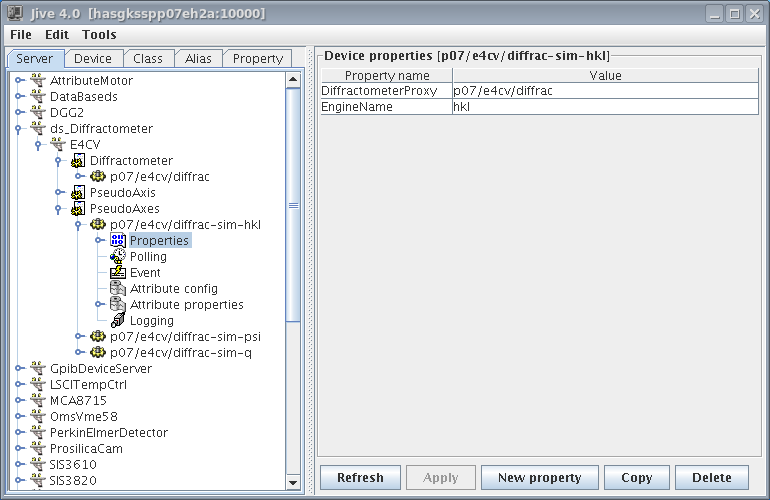Expand the p07/e4cv/diffrac-sim-psi device node
Viewport: 770px width, 500px height.
point(79,336)
